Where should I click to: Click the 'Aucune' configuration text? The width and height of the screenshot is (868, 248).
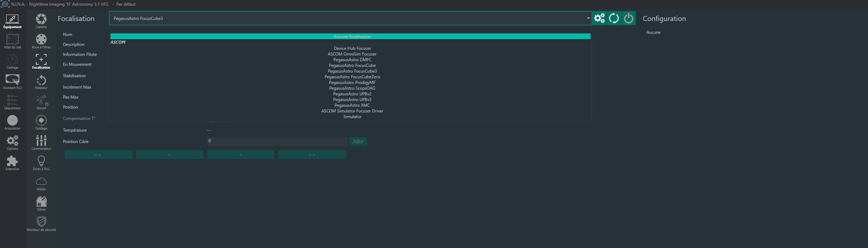coord(653,32)
